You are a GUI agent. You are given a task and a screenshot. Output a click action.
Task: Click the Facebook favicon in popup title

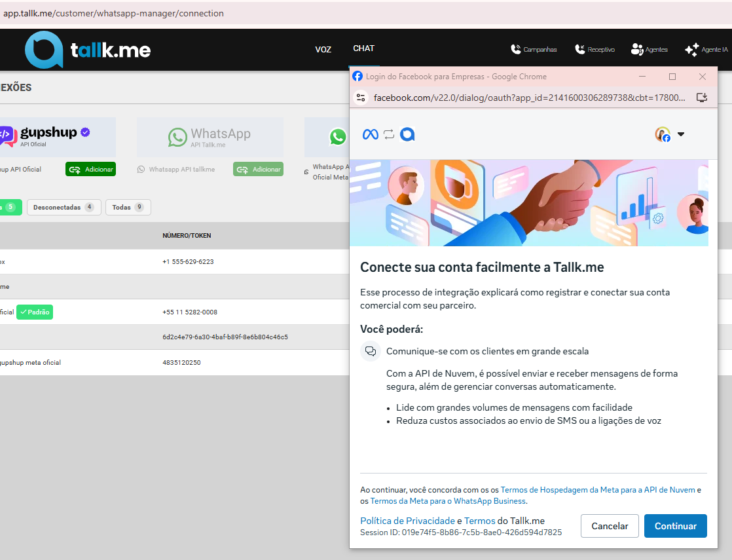coord(357,76)
